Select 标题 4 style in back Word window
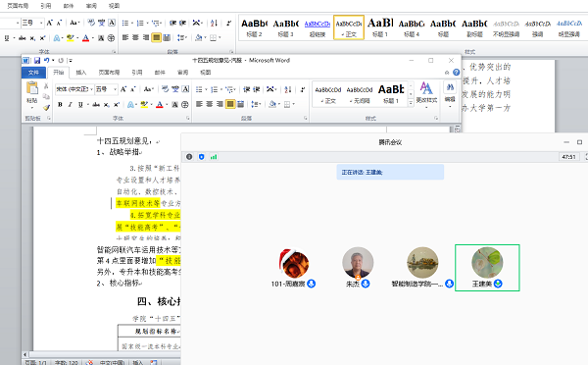The image size is (588, 365). pos(412,27)
